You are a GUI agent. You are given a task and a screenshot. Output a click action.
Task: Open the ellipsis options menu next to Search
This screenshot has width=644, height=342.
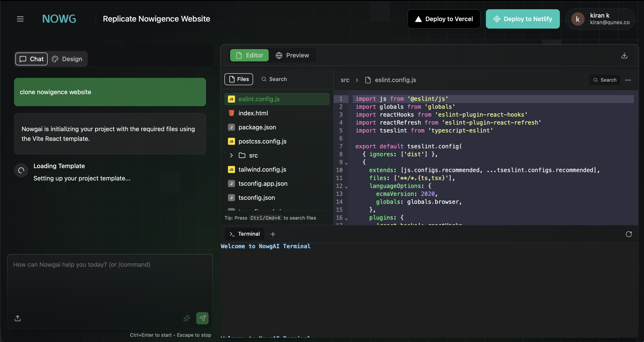(x=628, y=80)
